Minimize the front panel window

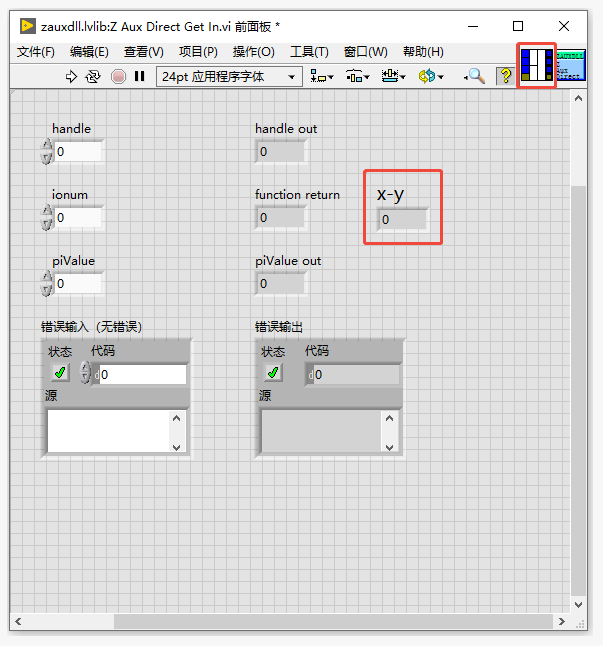click(473, 26)
